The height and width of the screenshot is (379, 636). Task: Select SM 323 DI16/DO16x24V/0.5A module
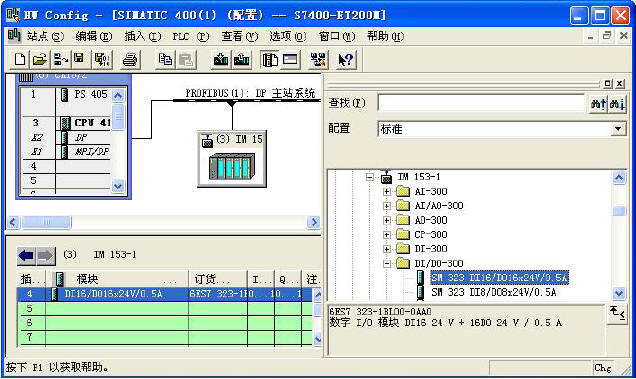[499, 278]
